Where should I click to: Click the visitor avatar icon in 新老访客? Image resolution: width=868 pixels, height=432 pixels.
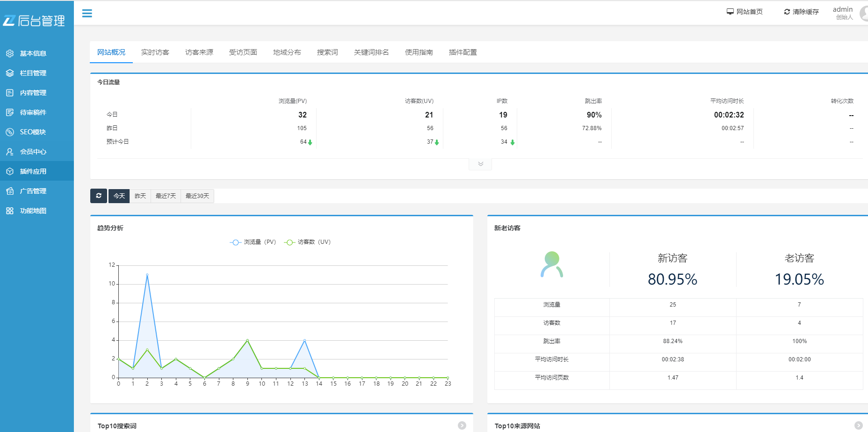pyautogui.click(x=552, y=264)
